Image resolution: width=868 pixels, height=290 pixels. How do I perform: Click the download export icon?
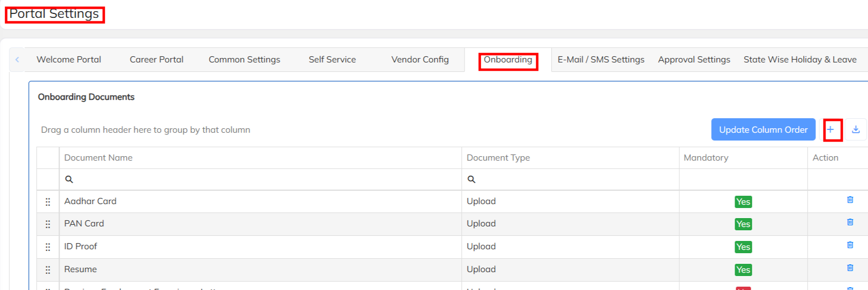coord(856,129)
